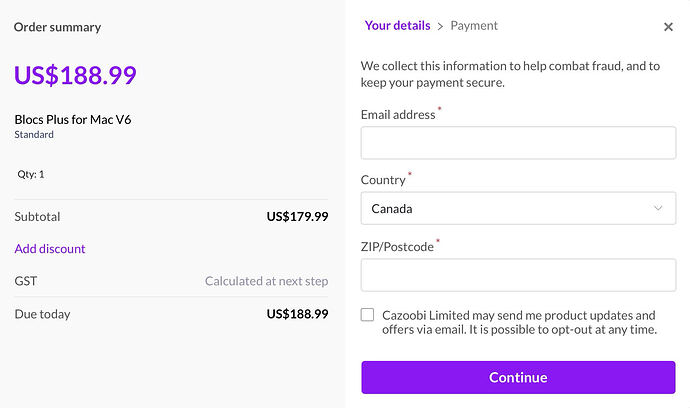Close the checkout dialog with the X

(x=668, y=28)
